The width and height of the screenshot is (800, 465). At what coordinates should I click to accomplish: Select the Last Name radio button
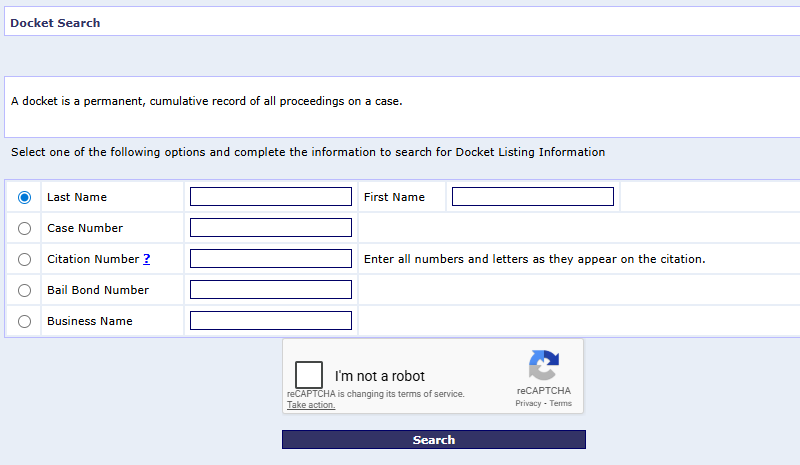pyautogui.click(x=25, y=197)
